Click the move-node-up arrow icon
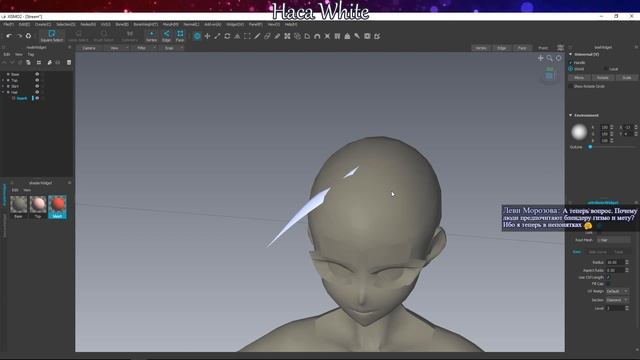The width and height of the screenshot is (640, 360). [x=4, y=62]
